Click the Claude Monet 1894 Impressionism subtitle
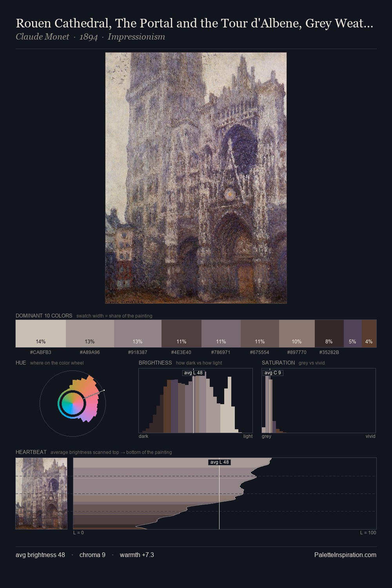Screen dimensions: 392x588 click(90, 37)
